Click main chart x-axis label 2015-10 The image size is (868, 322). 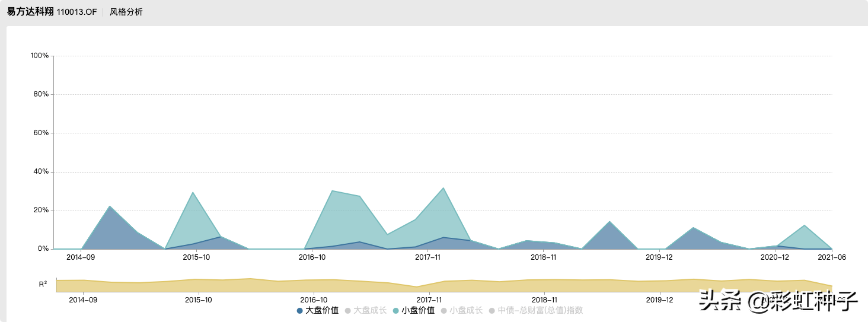tap(196, 257)
